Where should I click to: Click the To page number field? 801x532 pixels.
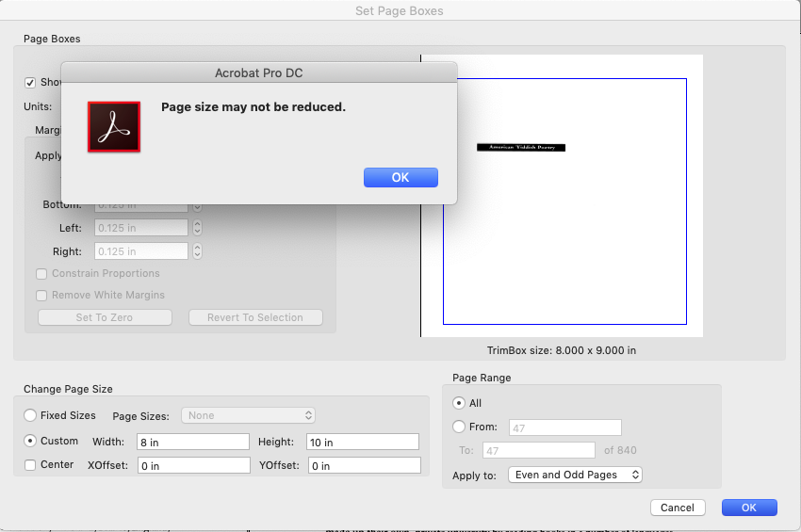[539, 450]
